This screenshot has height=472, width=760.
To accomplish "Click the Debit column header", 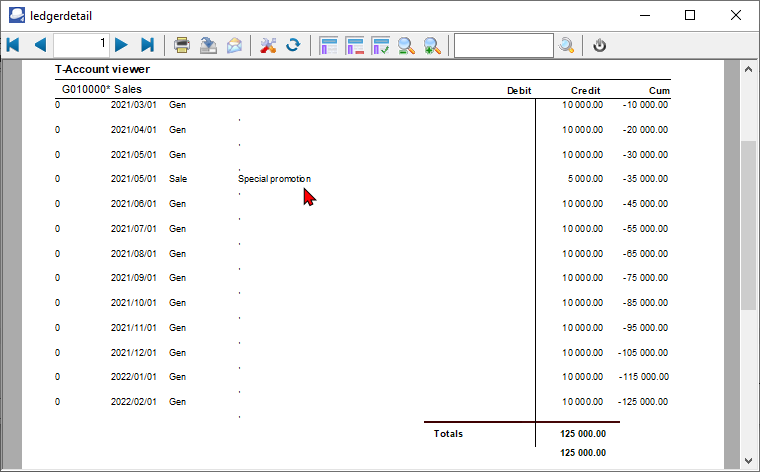I will tap(519, 91).
